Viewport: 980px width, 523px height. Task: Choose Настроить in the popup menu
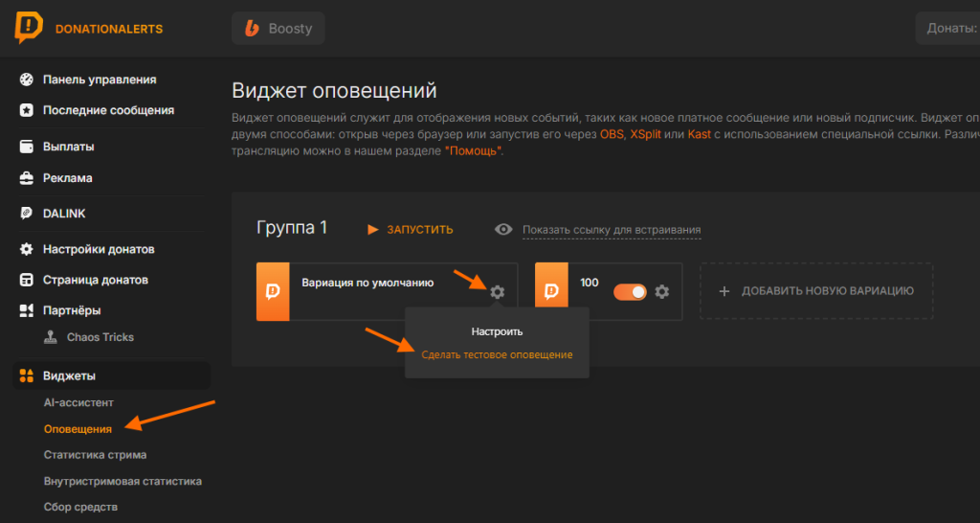click(x=497, y=331)
